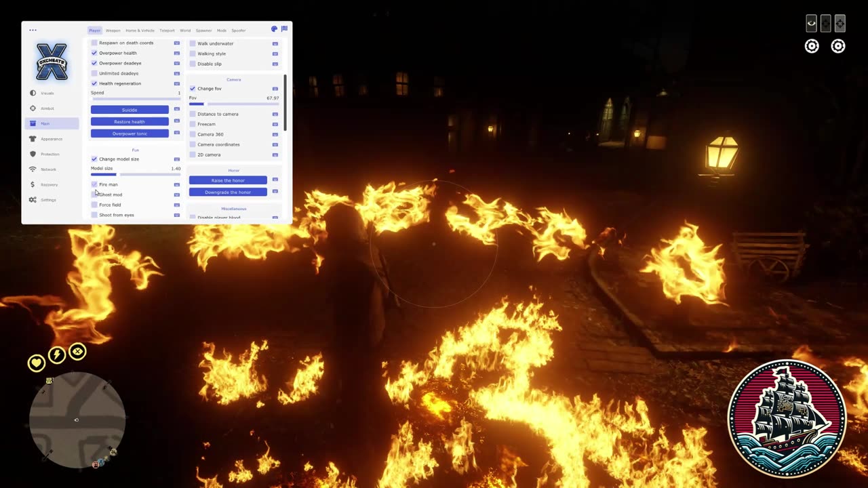Viewport: 868px width, 488px height.
Task: Enable Walk underwater checkbox
Action: click(193, 43)
